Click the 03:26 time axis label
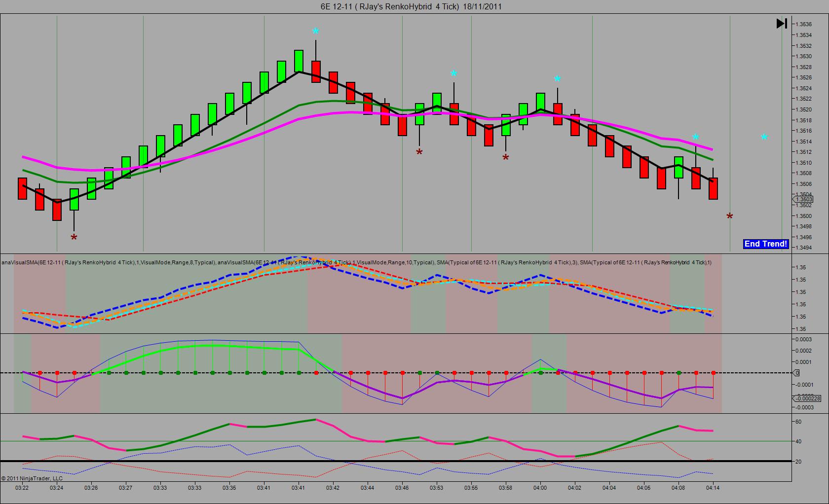 [91, 488]
